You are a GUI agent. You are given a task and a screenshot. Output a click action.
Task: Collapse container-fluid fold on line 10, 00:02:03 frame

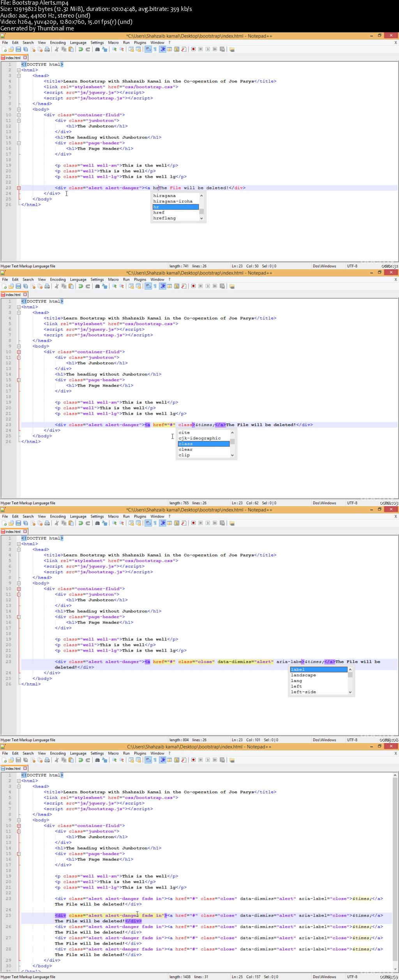pyautogui.click(x=19, y=352)
